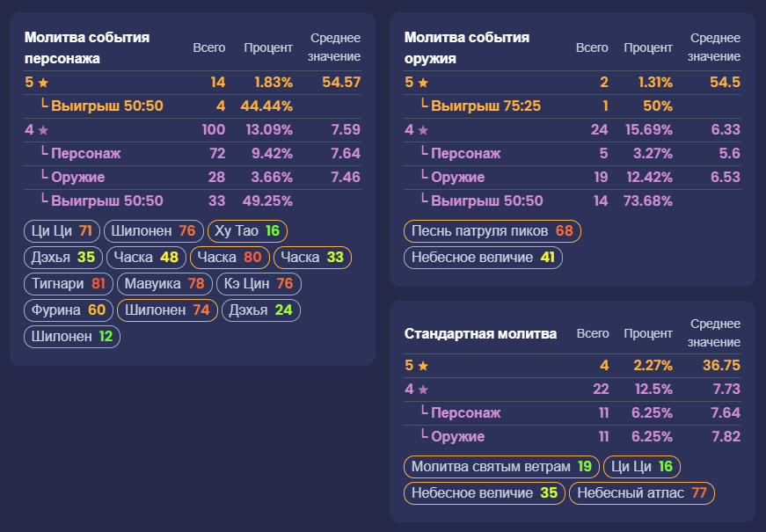This screenshot has height=532, width=766.
Task: Click the 5-star icon in character banner
Action: tap(43, 83)
